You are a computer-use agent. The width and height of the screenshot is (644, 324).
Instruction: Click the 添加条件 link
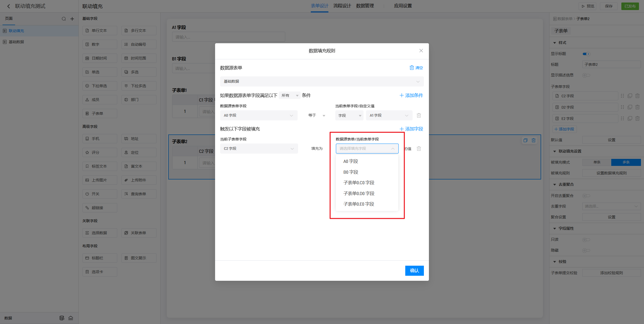(x=411, y=95)
